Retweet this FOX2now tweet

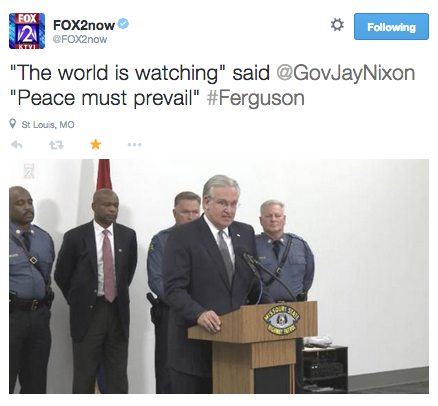click(56, 145)
